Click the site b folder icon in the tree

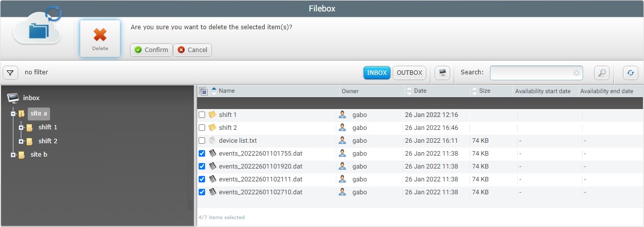[21, 155]
